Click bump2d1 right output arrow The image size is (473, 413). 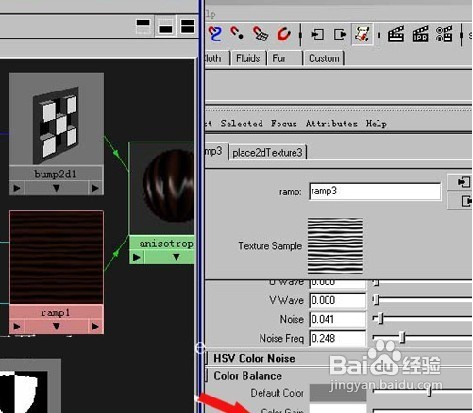pos(95,188)
